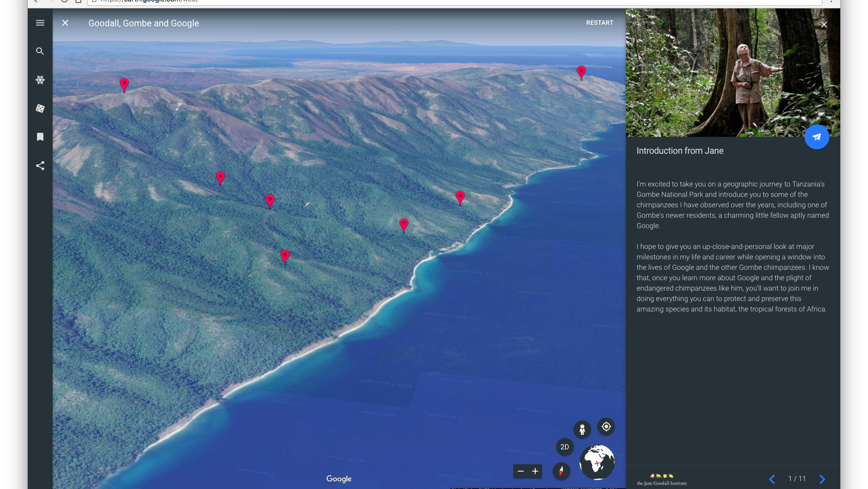
Task: Close the Goodall, Gombe and Google story
Action: coord(65,23)
